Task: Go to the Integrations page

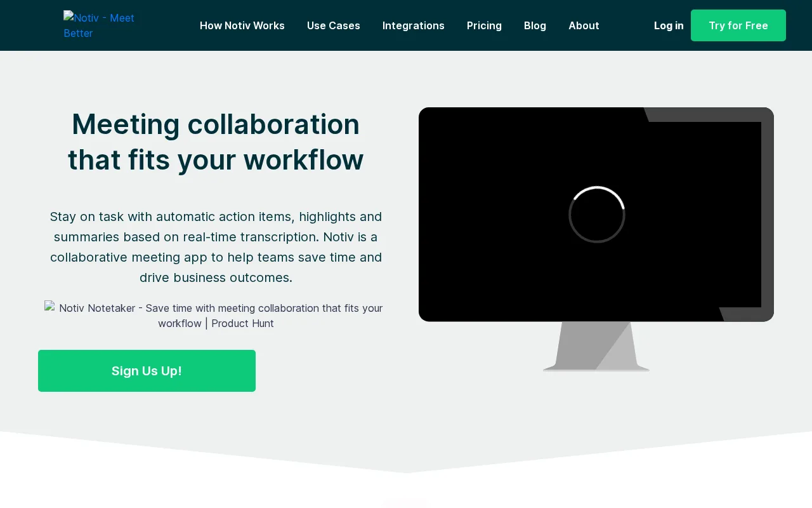Action: [414, 25]
